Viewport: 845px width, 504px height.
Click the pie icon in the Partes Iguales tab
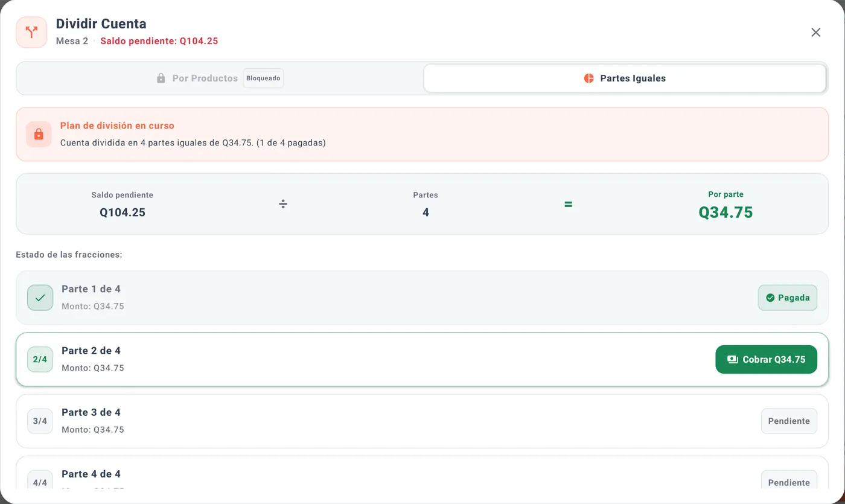click(588, 78)
